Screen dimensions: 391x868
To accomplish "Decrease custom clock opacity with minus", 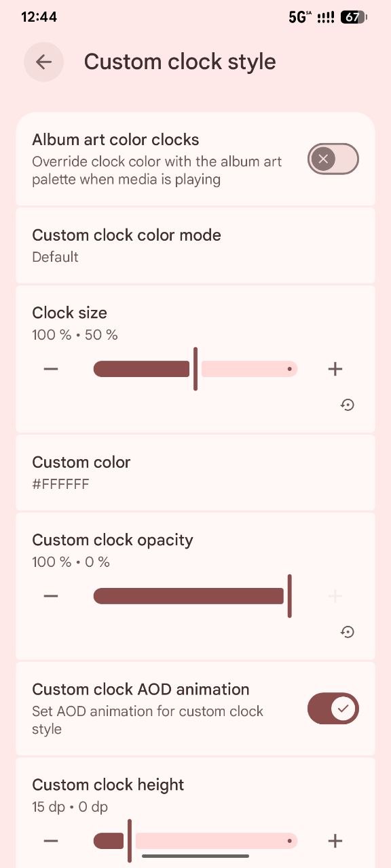I will click(51, 596).
